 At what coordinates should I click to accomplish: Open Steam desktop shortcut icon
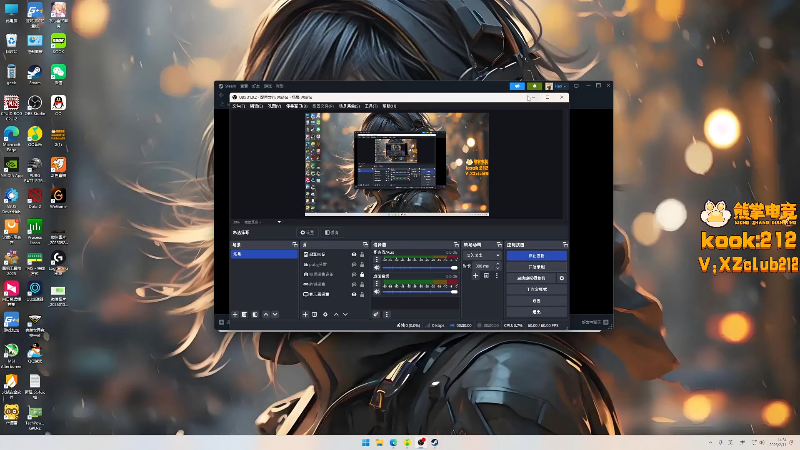pyautogui.click(x=35, y=74)
